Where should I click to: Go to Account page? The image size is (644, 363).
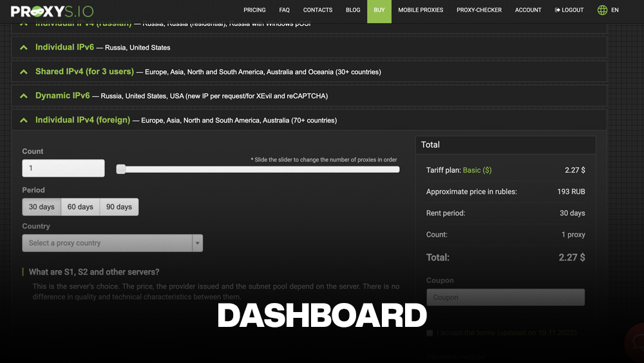[528, 10]
